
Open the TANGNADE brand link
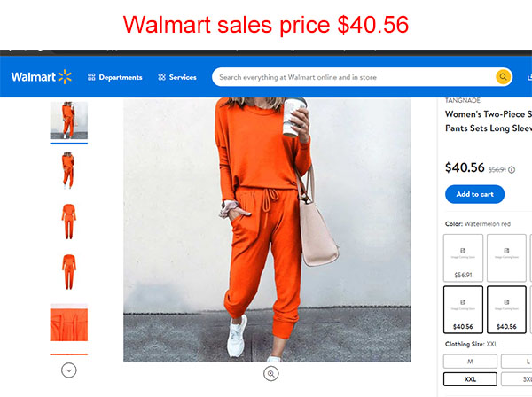click(463, 101)
